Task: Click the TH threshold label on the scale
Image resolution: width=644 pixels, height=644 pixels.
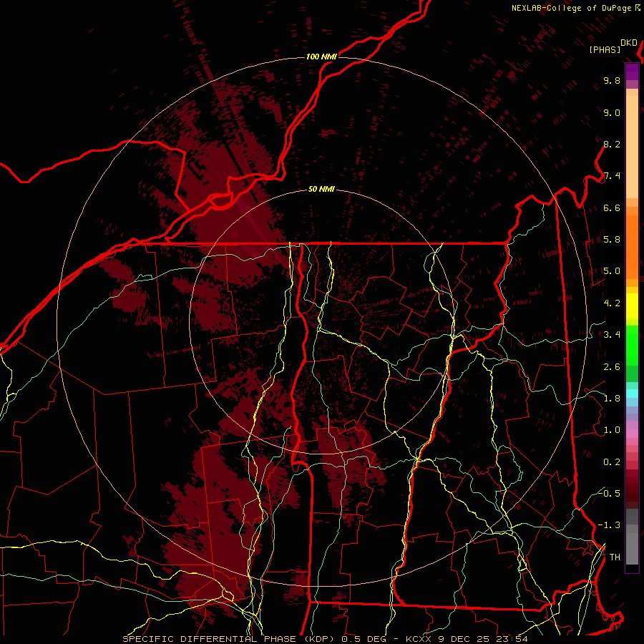Action: pyautogui.click(x=615, y=557)
